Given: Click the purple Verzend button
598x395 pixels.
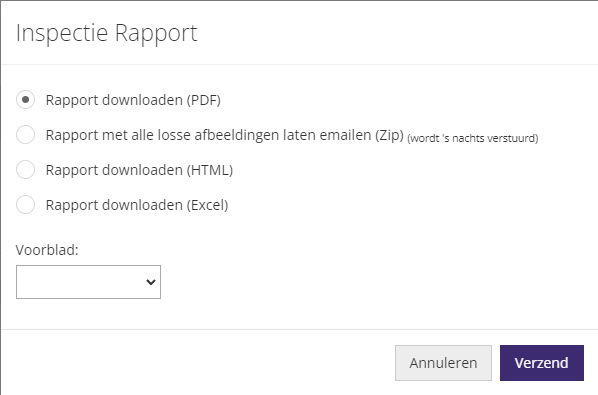Looking at the screenshot, I should 542,363.
